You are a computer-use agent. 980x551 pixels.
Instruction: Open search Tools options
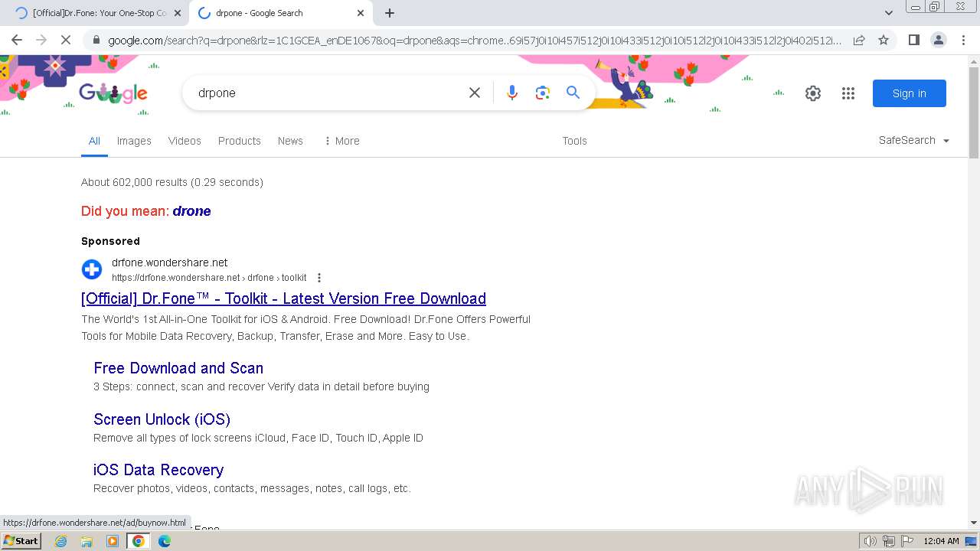[574, 141]
